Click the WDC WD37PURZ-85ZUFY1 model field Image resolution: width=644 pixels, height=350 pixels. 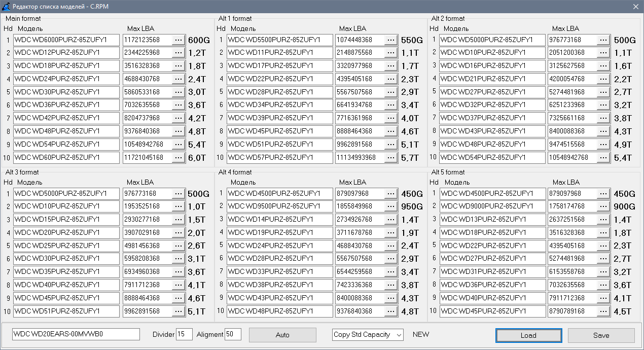coord(492,118)
